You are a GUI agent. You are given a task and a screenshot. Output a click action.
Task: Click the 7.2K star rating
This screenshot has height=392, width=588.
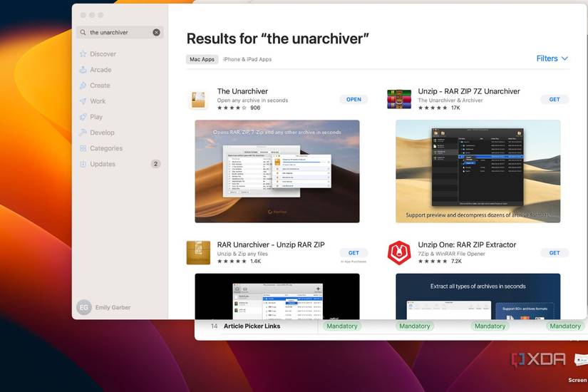(x=440, y=261)
